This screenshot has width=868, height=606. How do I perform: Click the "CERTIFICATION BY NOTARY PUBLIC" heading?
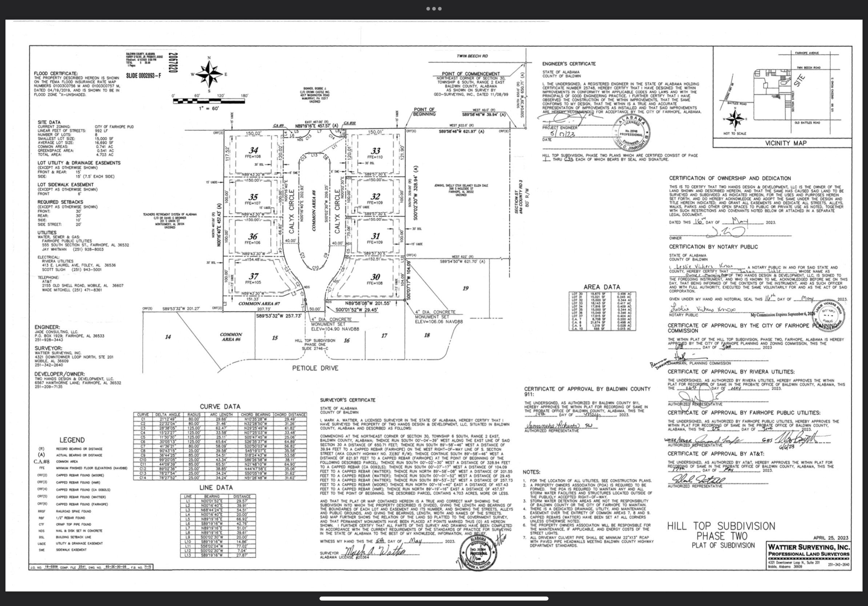(x=714, y=247)
